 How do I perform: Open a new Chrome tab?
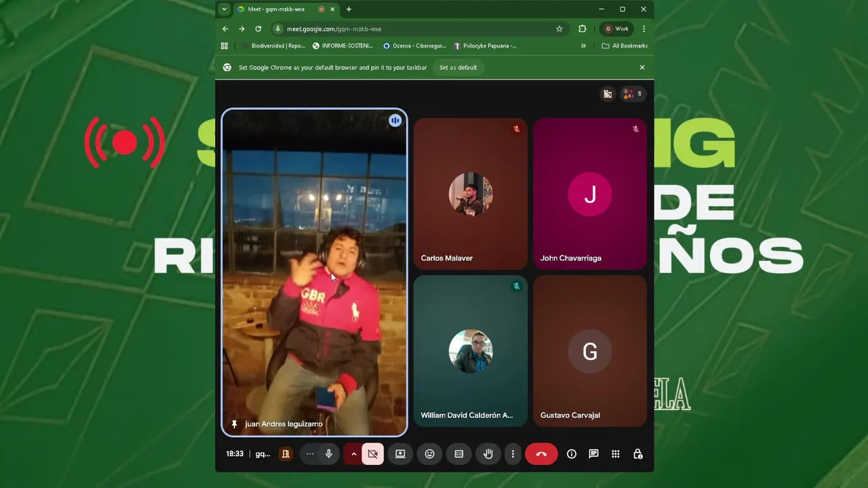(x=349, y=9)
